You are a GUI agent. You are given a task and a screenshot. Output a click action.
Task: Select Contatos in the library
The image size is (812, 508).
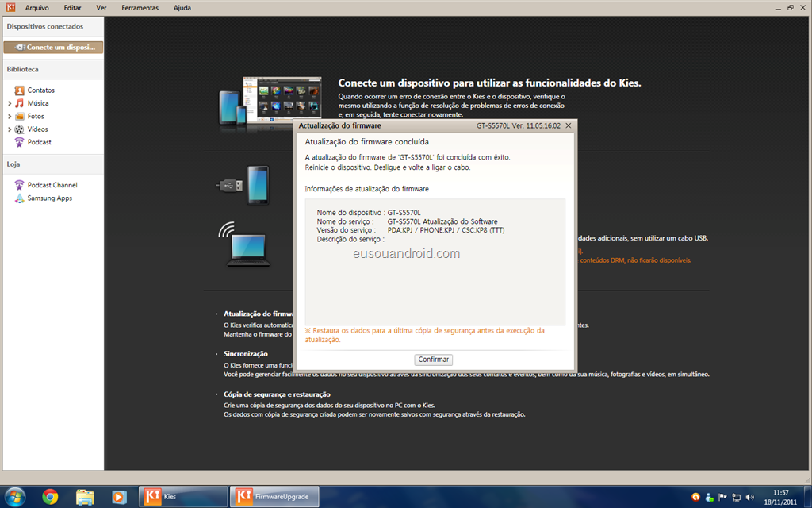41,90
